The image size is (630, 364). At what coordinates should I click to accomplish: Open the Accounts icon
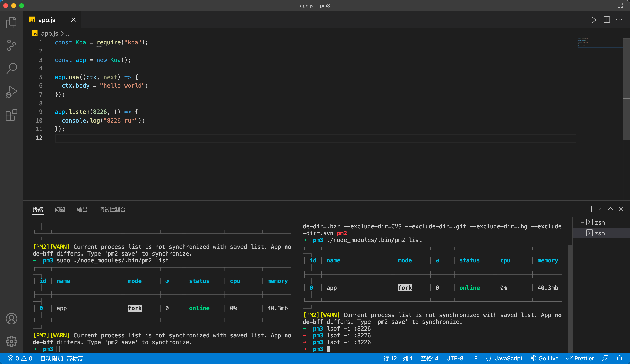11,319
